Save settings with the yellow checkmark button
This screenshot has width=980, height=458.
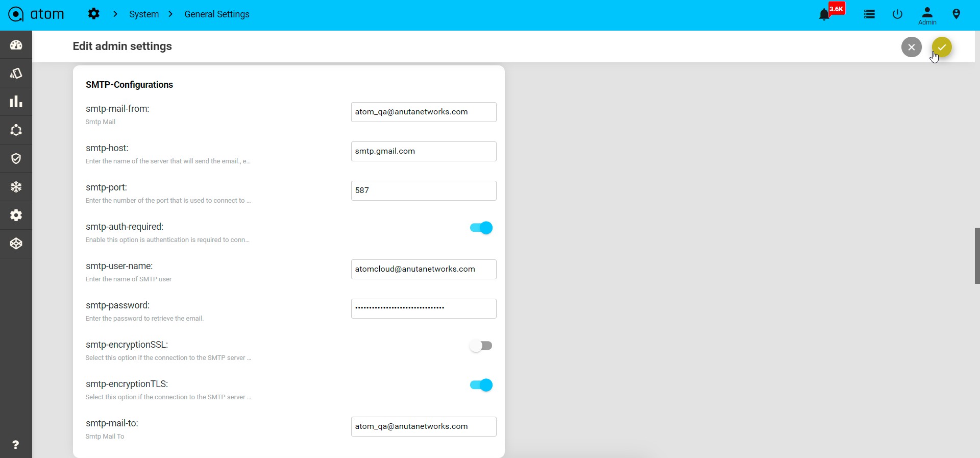[x=942, y=47]
